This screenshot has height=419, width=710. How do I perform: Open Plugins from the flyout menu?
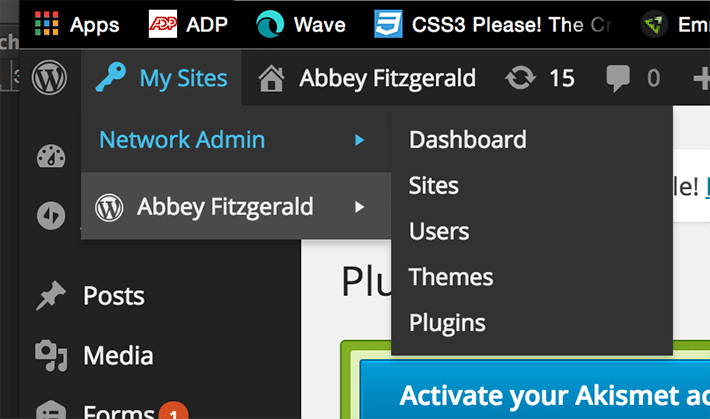pyautogui.click(x=447, y=323)
